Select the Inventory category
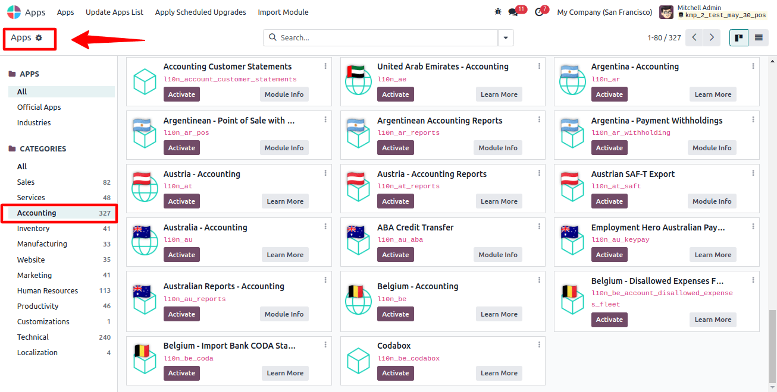The image size is (777, 392). (33, 228)
